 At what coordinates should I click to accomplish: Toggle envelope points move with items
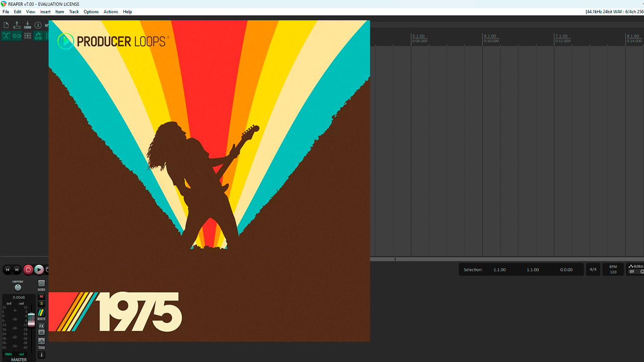click(38, 36)
